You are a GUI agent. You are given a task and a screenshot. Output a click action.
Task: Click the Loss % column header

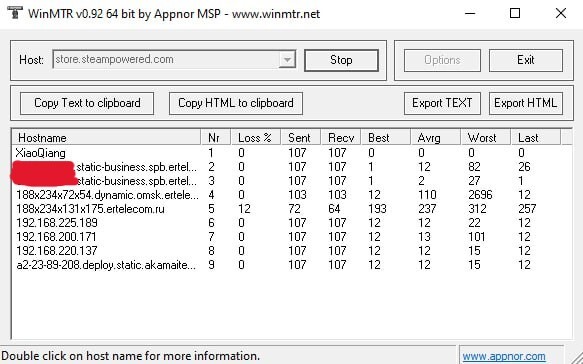coord(256,138)
